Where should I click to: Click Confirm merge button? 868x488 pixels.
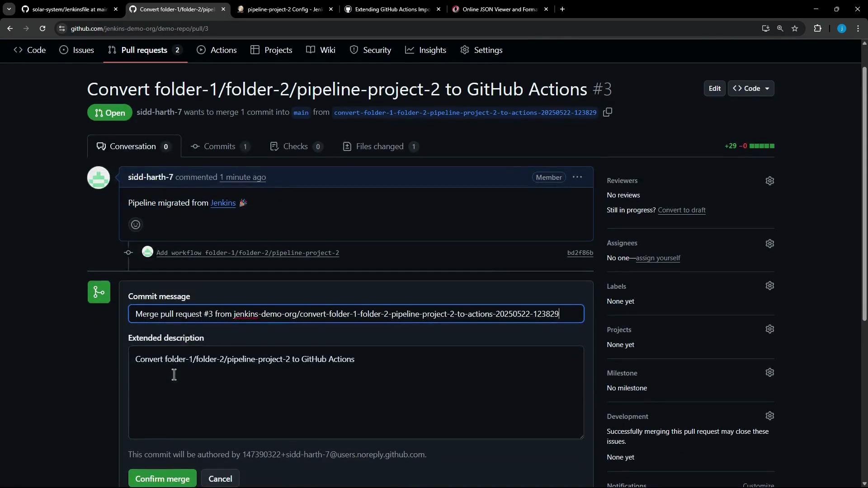click(x=162, y=479)
